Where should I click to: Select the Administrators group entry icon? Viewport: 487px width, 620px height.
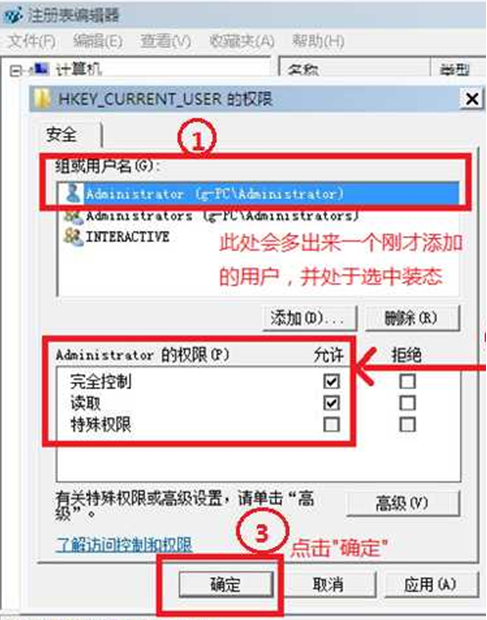74,216
